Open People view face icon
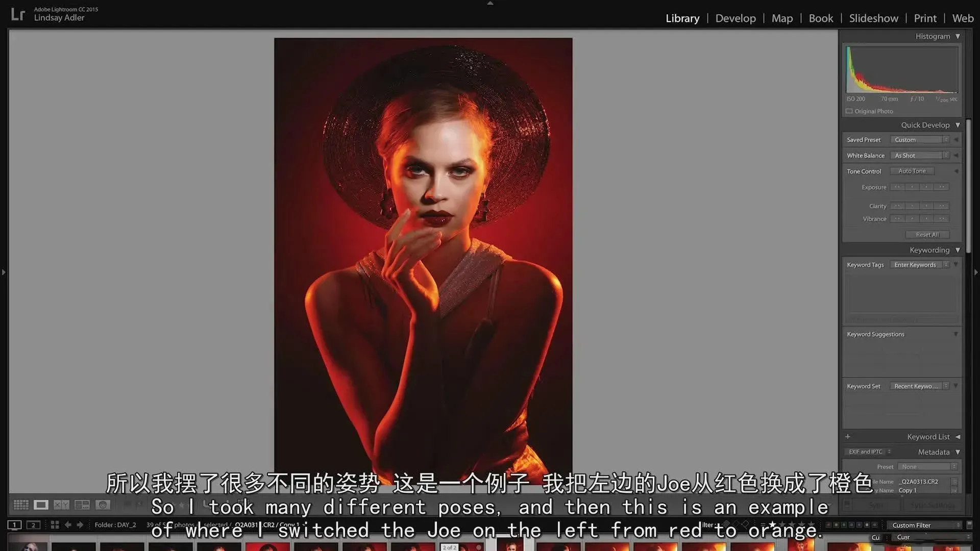The image size is (980, 551). pos(103,505)
